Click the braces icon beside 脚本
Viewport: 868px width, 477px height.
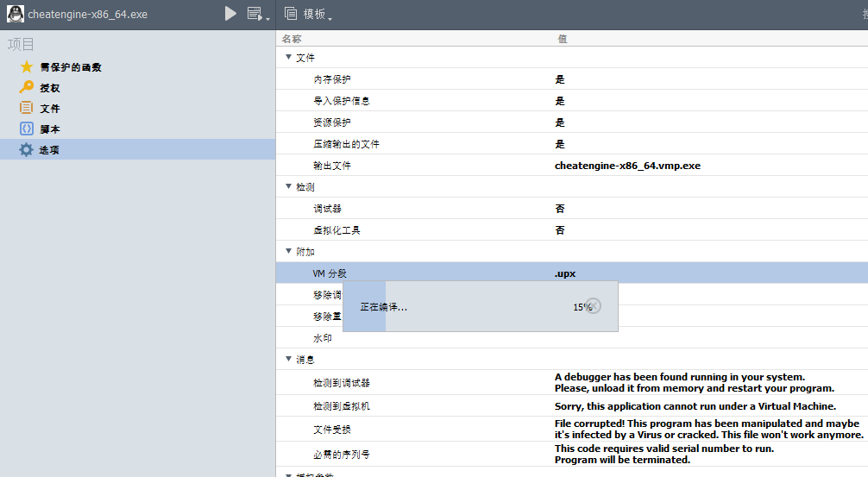(x=26, y=129)
